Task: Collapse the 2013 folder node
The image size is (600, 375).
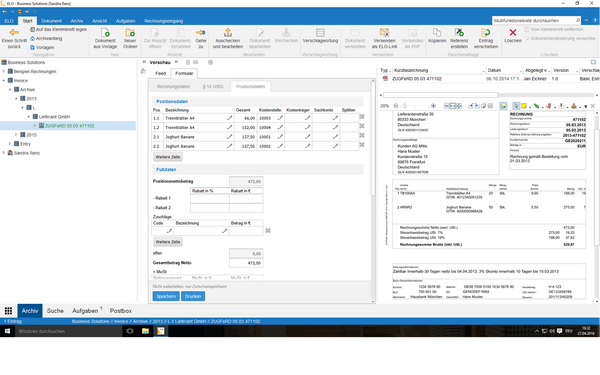Action: click(x=16, y=98)
